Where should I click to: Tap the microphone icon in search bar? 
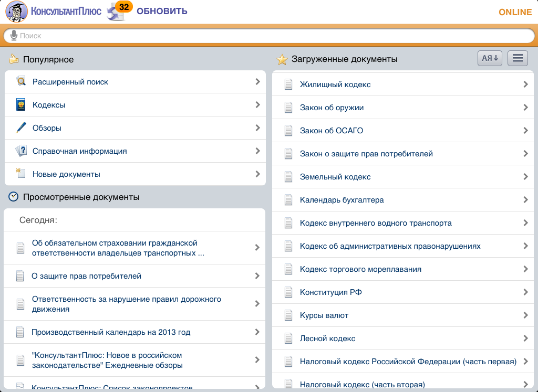pos(14,36)
